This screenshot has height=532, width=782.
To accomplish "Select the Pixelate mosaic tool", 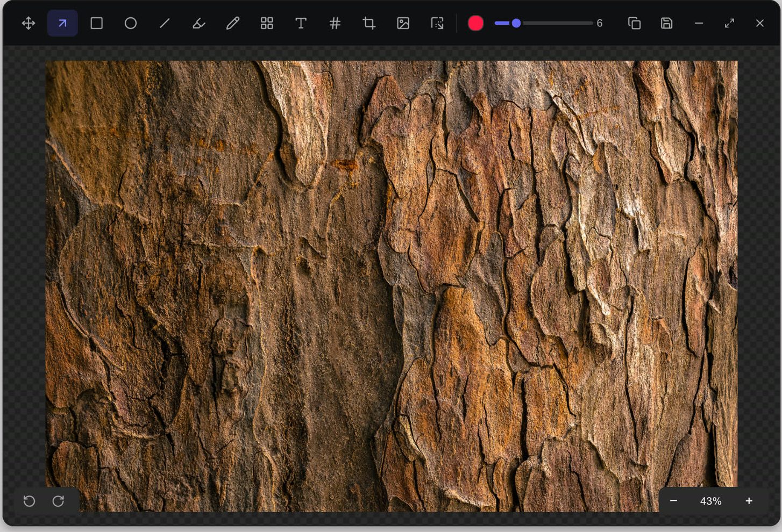I will (267, 23).
